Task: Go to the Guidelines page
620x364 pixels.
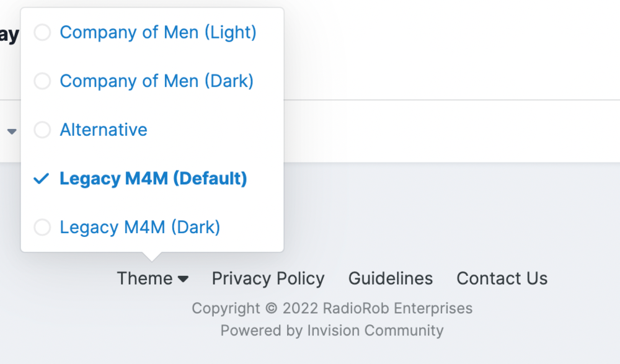Action: 391,278
